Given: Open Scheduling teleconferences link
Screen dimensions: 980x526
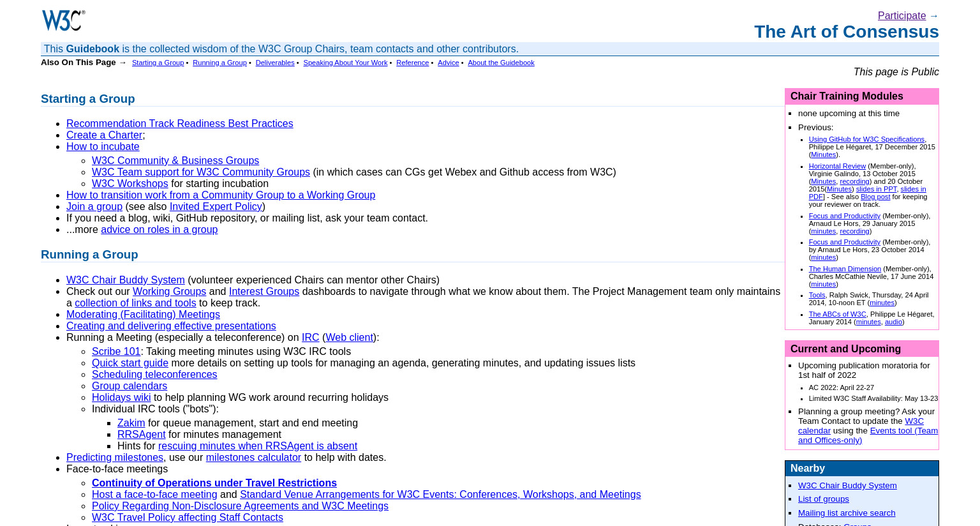Looking at the screenshot, I should pos(154,375).
